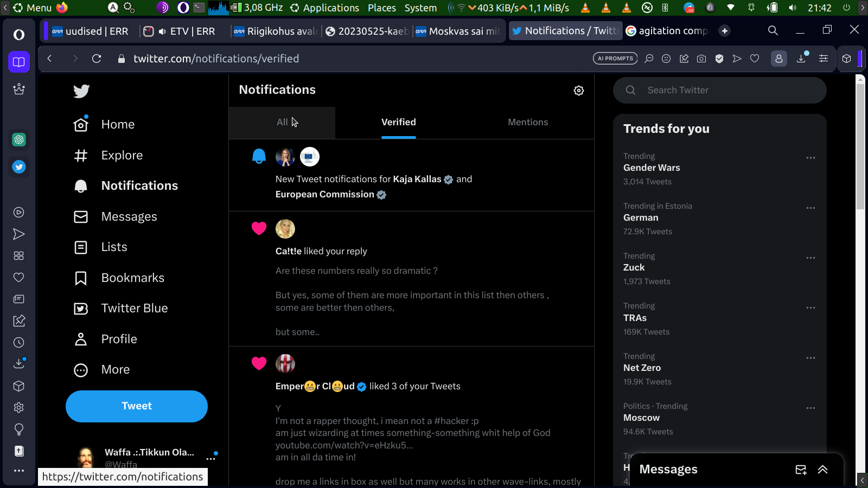Click the volume icon in system tray
Image resolution: width=868 pixels, height=488 pixels.
[793, 8]
